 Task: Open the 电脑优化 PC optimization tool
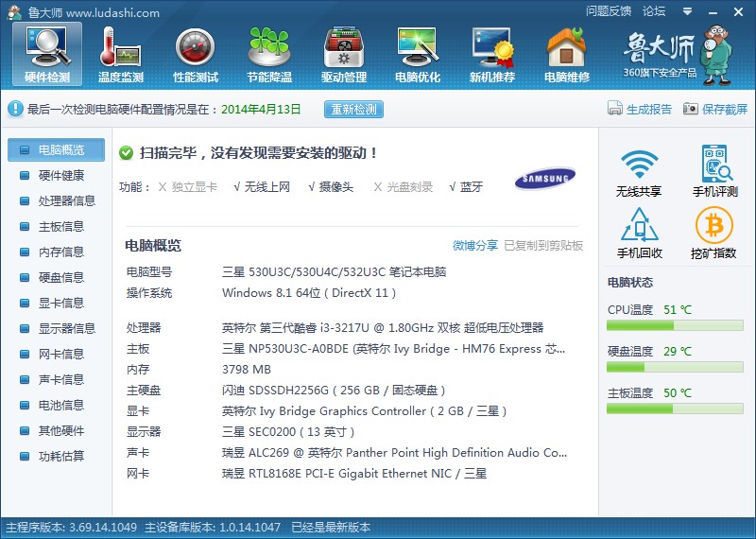coord(418,54)
